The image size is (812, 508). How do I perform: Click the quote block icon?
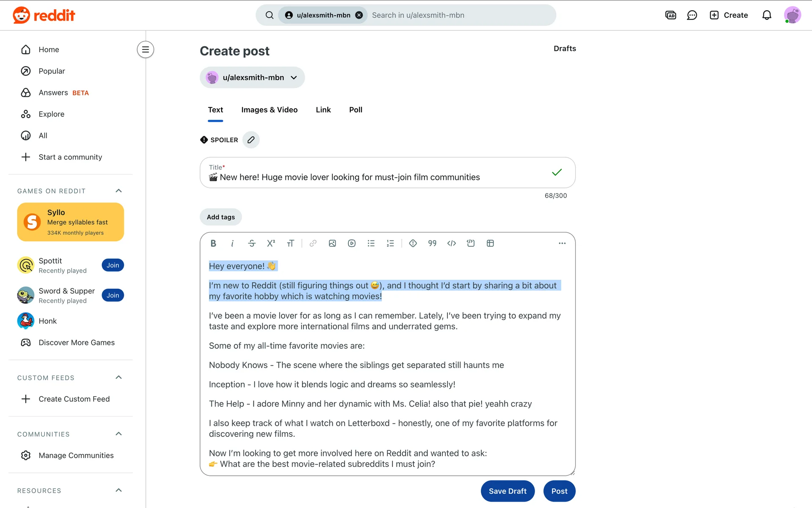click(432, 243)
